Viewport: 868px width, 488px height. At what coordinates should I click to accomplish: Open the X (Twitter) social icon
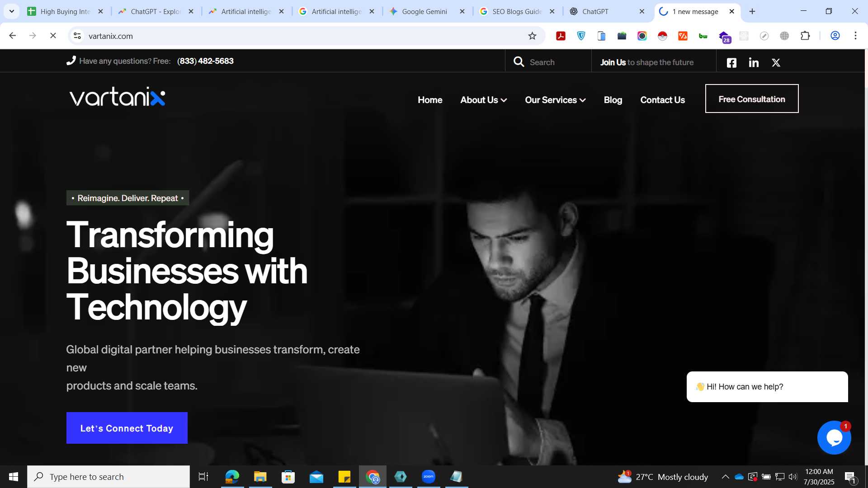[x=776, y=63]
